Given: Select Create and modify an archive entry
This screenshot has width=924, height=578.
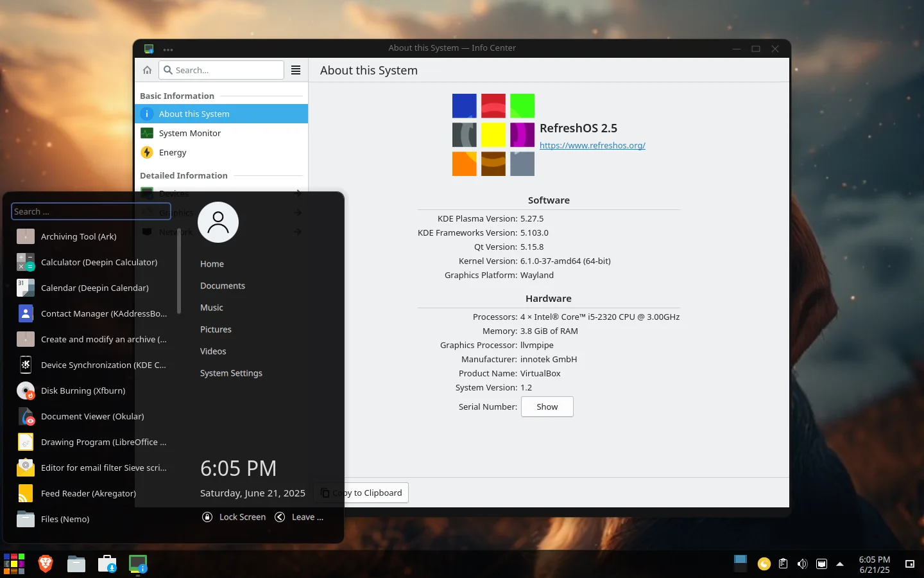Looking at the screenshot, I should coord(91,339).
